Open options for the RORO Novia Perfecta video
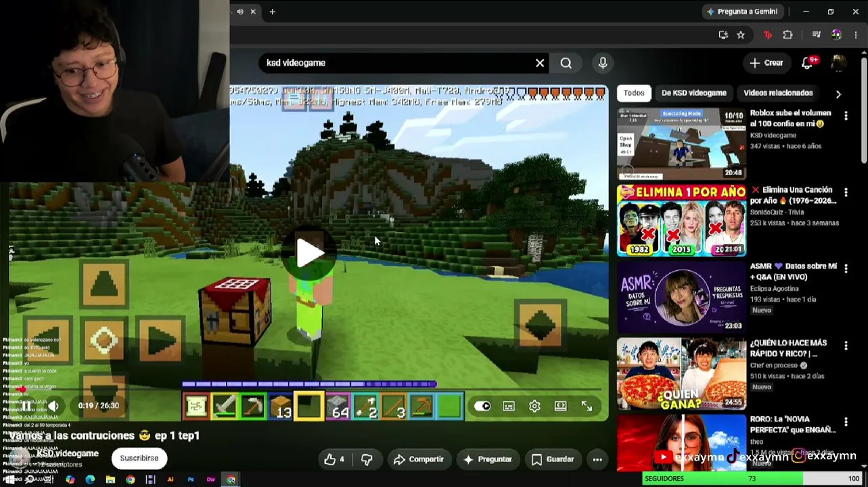The height and width of the screenshot is (487, 868). [x=846, y=422]
